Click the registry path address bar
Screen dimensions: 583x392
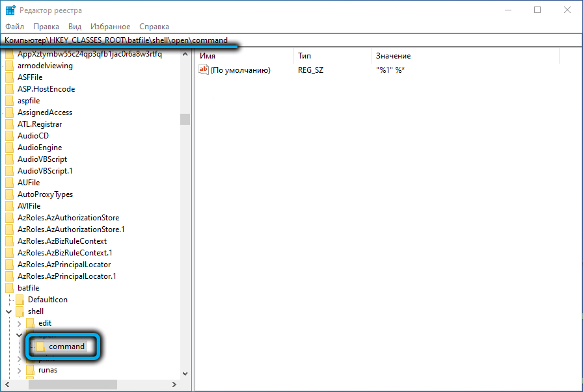tap(291, 40)
